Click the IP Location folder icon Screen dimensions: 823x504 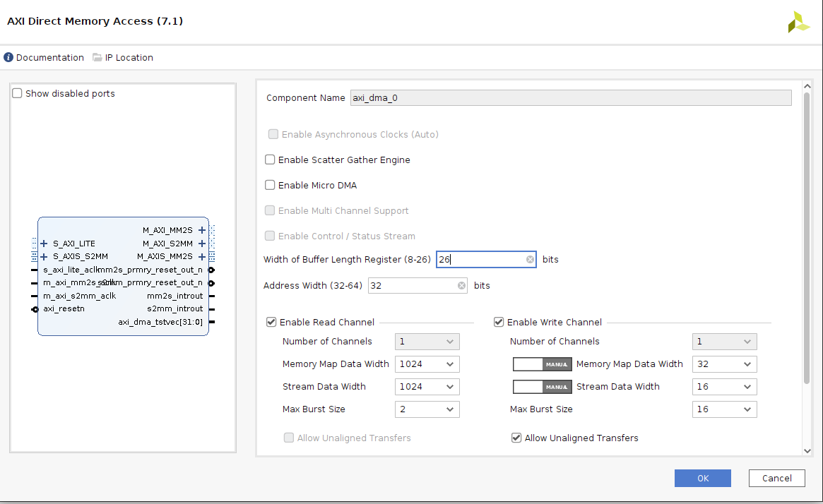(97, 57)
